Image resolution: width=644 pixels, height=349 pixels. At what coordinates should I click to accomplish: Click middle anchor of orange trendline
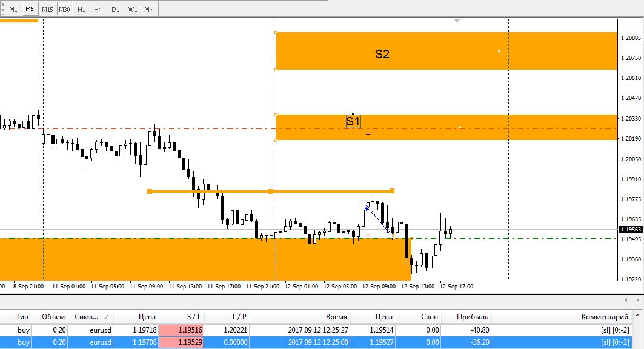pos(270,191)
